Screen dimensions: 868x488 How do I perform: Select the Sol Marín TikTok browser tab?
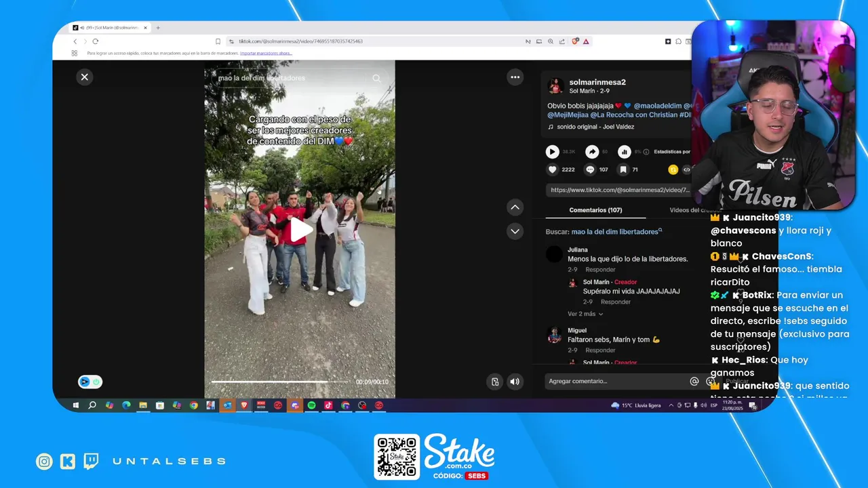pyautogui.click(x=108, y=28)
